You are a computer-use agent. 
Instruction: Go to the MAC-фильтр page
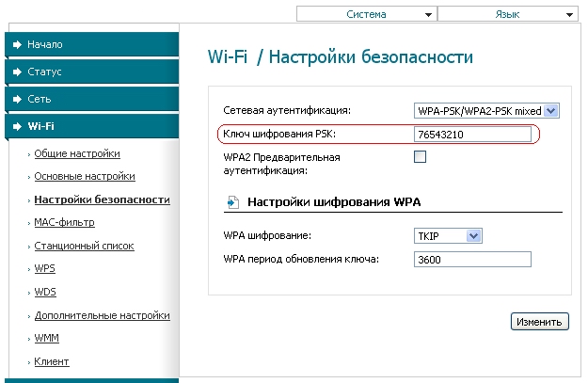(x=64, y=223)
